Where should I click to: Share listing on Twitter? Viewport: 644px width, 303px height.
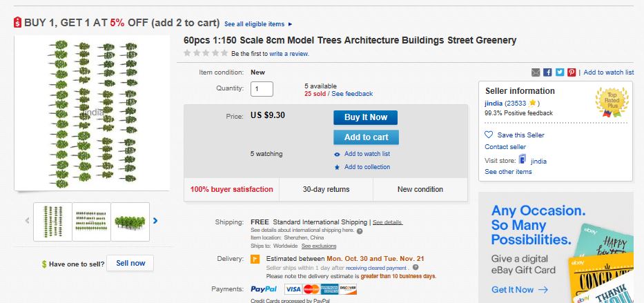tap(559, 72)
